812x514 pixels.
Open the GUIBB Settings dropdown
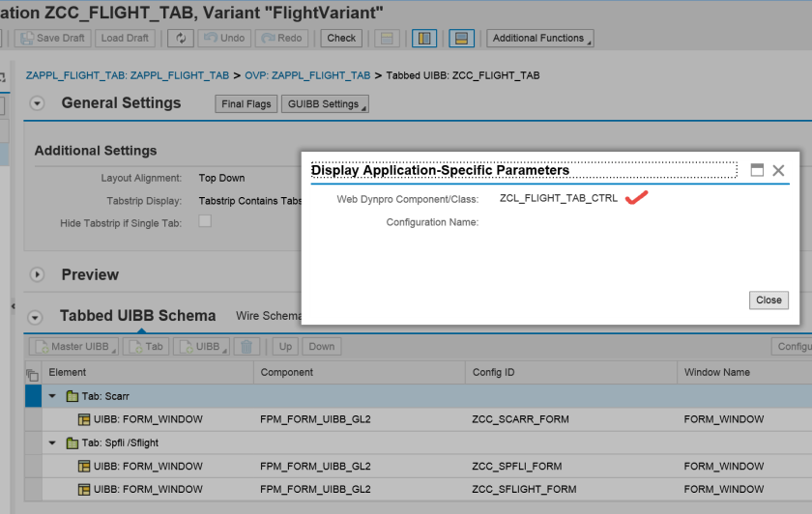pos(325,104)
